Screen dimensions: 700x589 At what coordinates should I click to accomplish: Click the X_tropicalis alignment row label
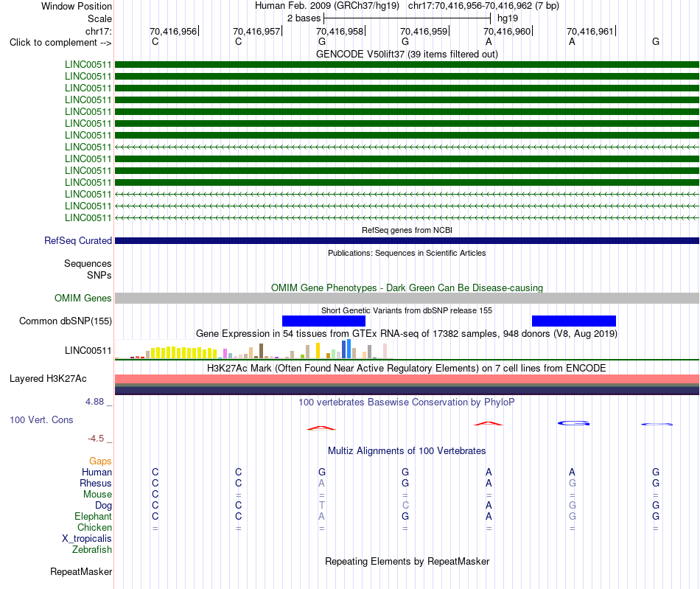point(87,539)
